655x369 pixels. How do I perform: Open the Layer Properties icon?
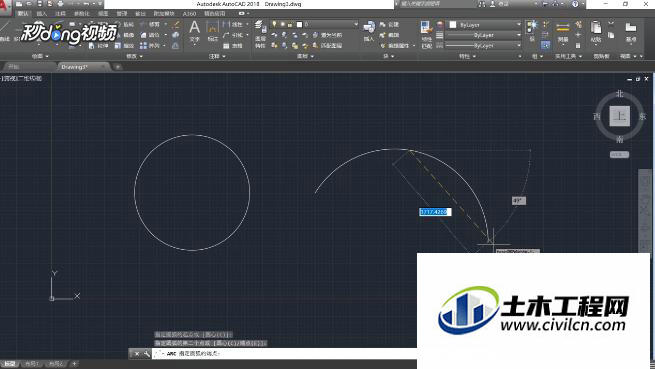pyautogui.click(x=260, y=26)
